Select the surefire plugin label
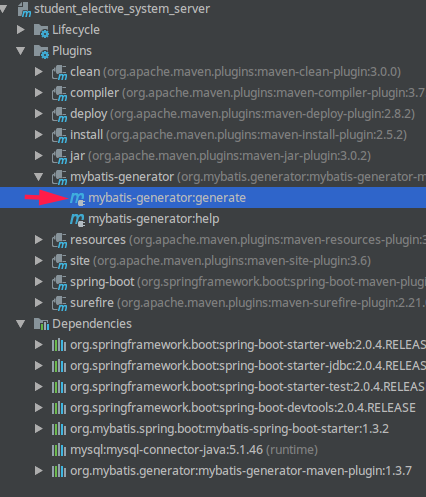Image resolution: width=426 pixels, height=497 pixels. click(x=92, y=303)
